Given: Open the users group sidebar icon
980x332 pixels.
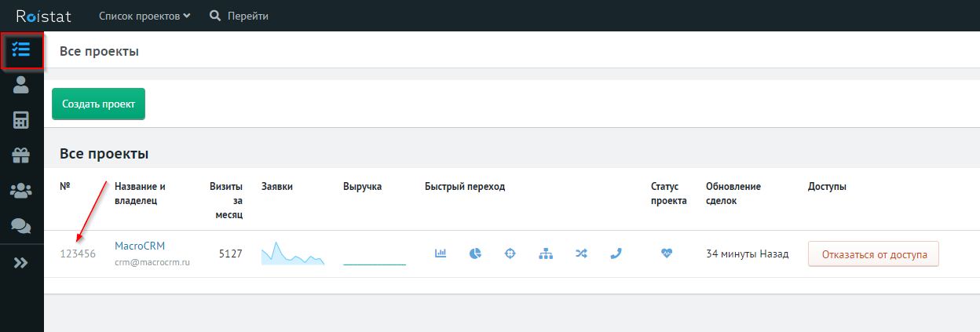Looking at the screenshot, I should coord(21,191).
